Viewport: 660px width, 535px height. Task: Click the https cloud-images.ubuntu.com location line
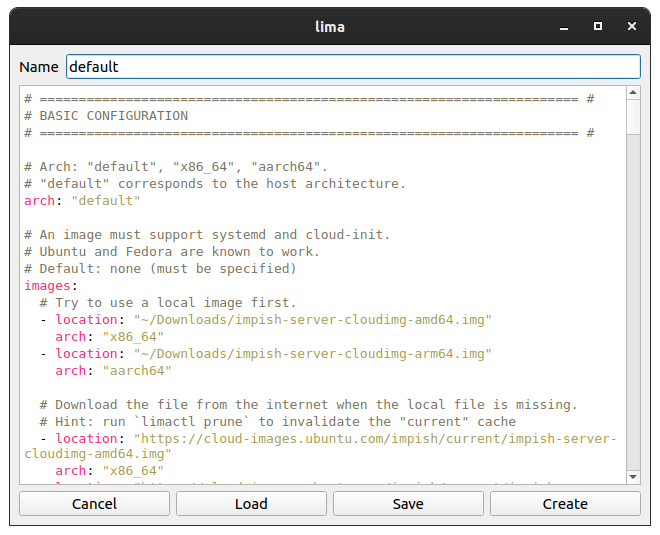(x=320, y=446)
